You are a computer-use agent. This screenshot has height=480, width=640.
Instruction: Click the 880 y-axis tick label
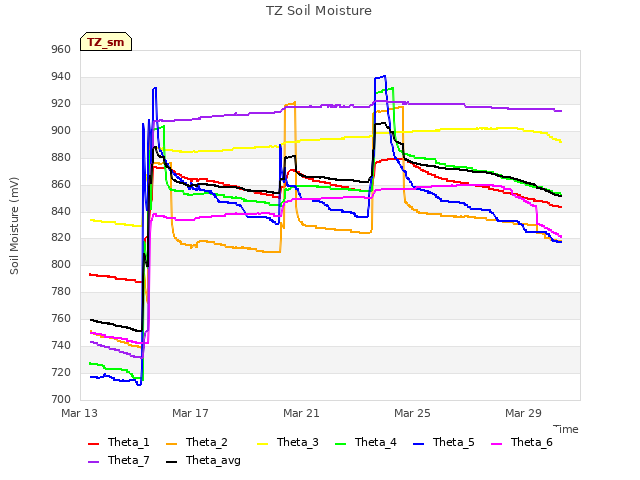(61, 158)
